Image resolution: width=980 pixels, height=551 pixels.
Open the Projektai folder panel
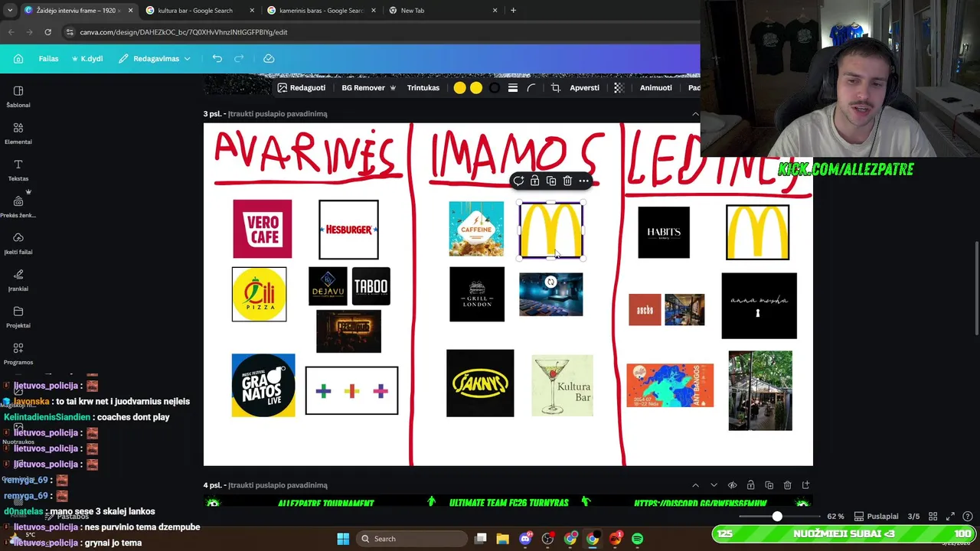tap(18, 317)
